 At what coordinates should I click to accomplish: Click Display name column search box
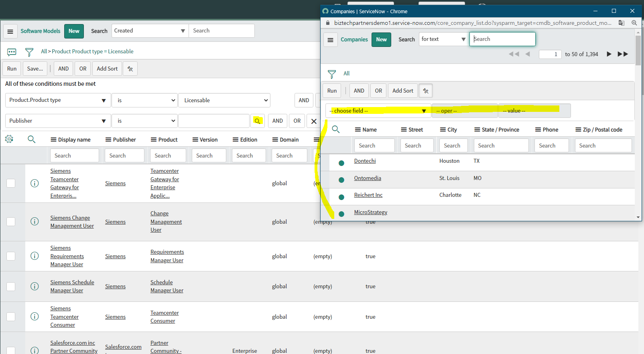pos(74,156)
